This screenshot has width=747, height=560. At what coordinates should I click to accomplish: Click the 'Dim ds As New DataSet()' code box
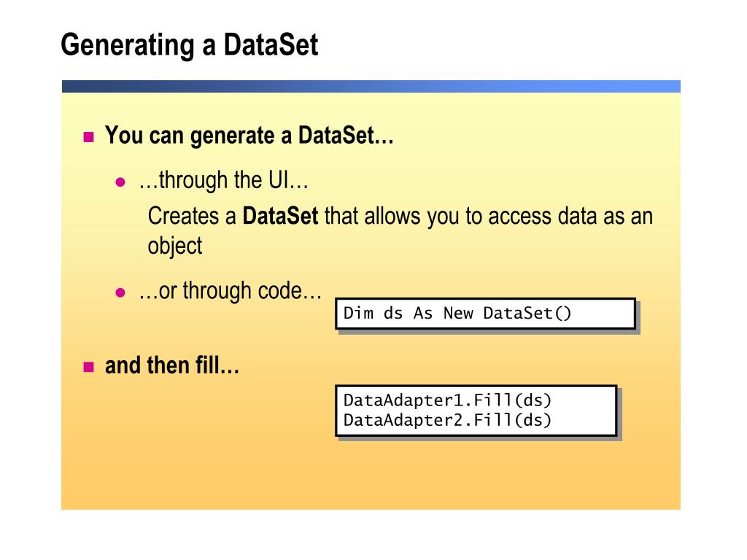point(485,314)
